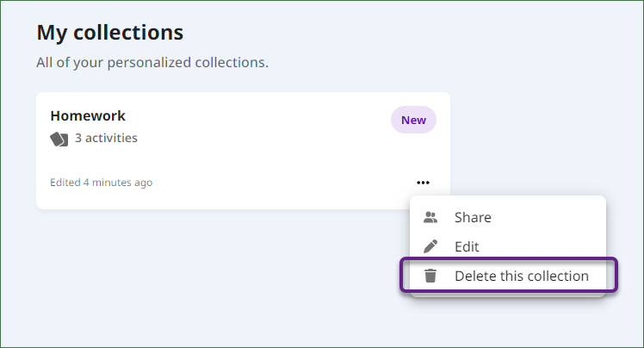Select Share from the collection menu
Viewport: 644px width, 348px height.
(x=508, y=217)
